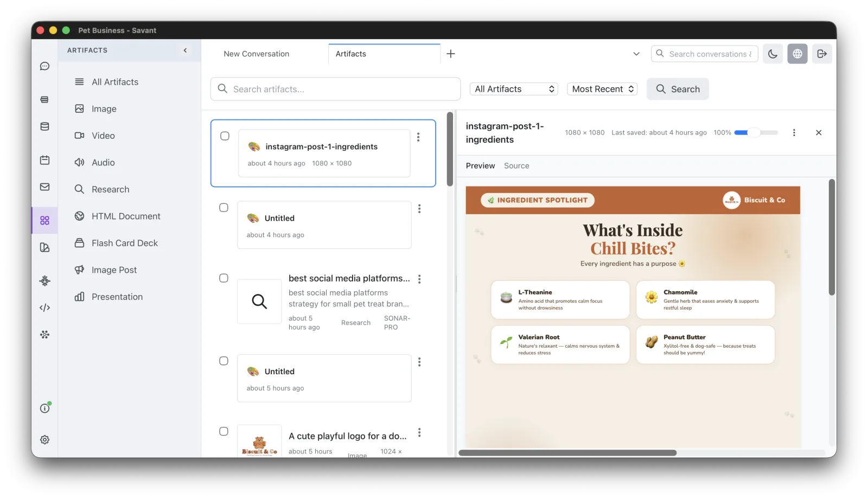Filter by Flash Card Deck category
868x499 pixels.
coord(125,243)
